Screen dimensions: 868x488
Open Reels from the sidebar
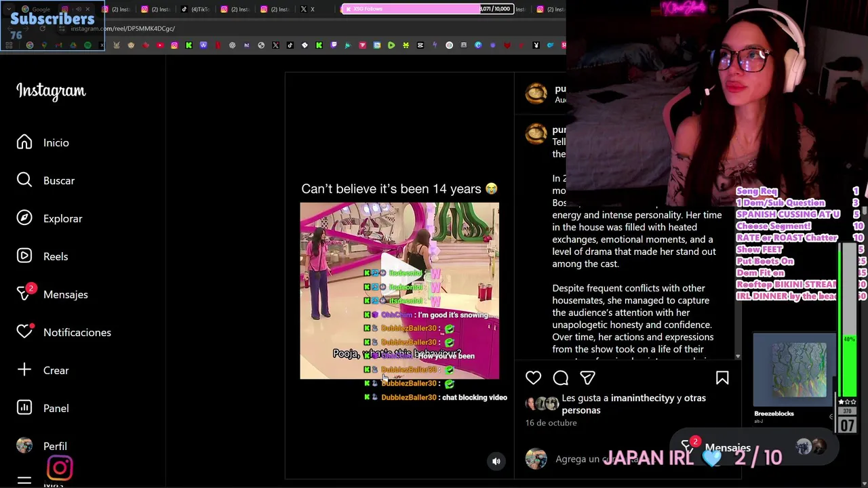pos(42,256)
